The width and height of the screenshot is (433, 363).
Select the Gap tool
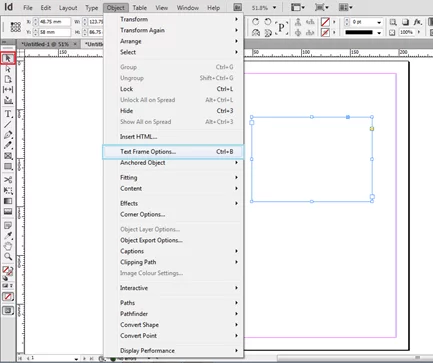[8, 89]
